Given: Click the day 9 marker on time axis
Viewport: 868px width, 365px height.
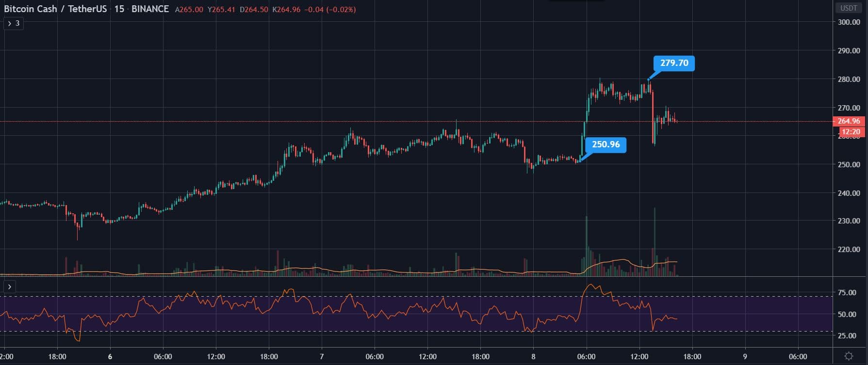Looking at the screenshot, I should pos(745,357).
